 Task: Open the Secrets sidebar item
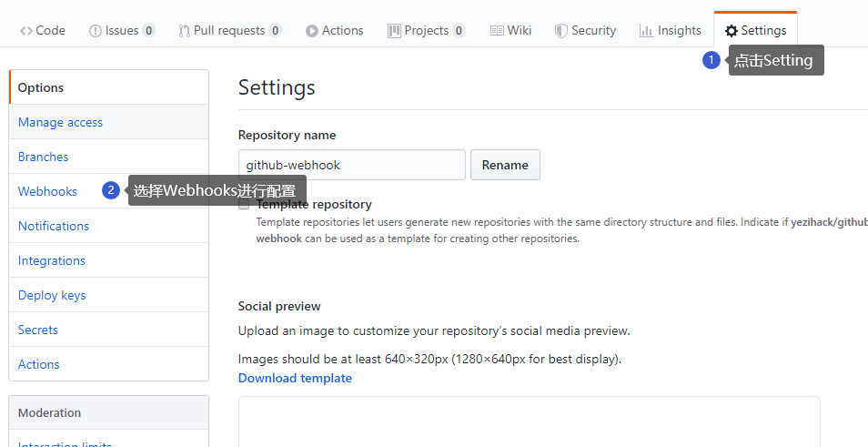click(x=38, y=330)
